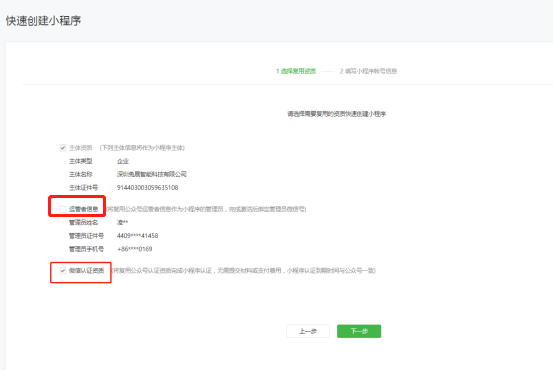Click the 微信认证资质 label text
Viewport: 553px width, 371px height.
(x=86, y=270)
